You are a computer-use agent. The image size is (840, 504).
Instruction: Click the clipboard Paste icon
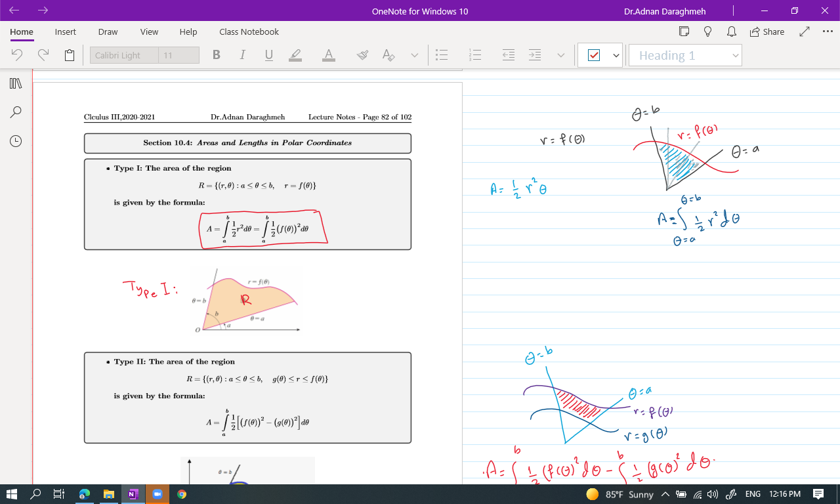[70, 55]
